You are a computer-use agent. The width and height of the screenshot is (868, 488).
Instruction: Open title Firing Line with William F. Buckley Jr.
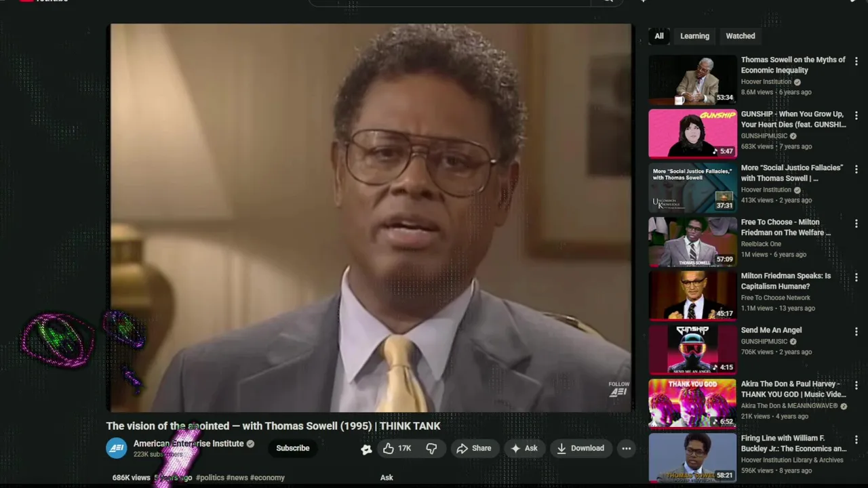coord(793,443)
